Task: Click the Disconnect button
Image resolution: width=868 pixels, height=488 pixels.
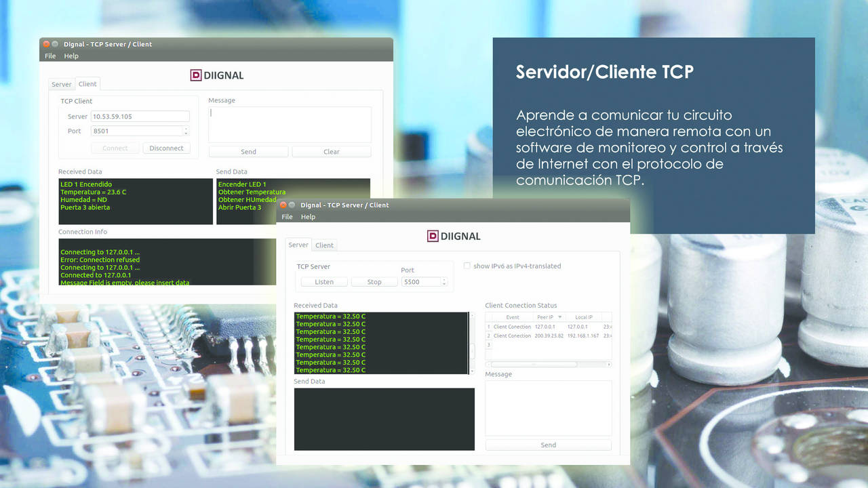Action: click(166, 148)
